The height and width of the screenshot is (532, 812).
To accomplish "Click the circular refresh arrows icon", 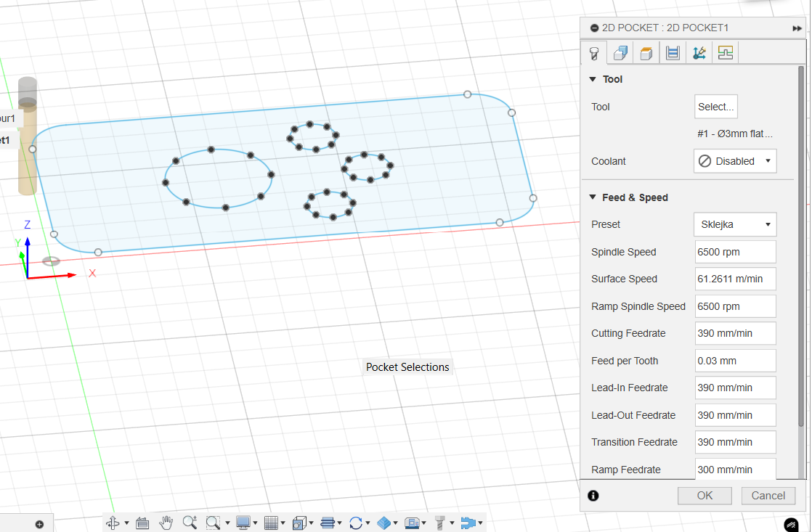I will point(356,523).
